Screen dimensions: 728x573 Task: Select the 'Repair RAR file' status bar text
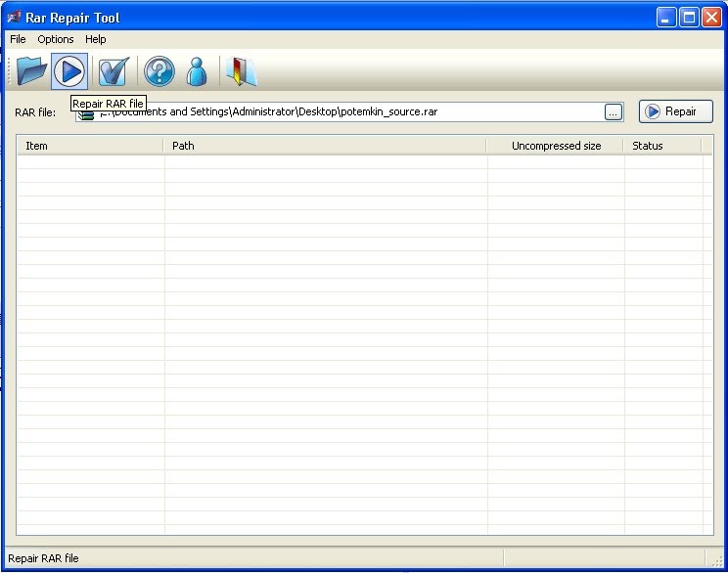click(43, 558)
